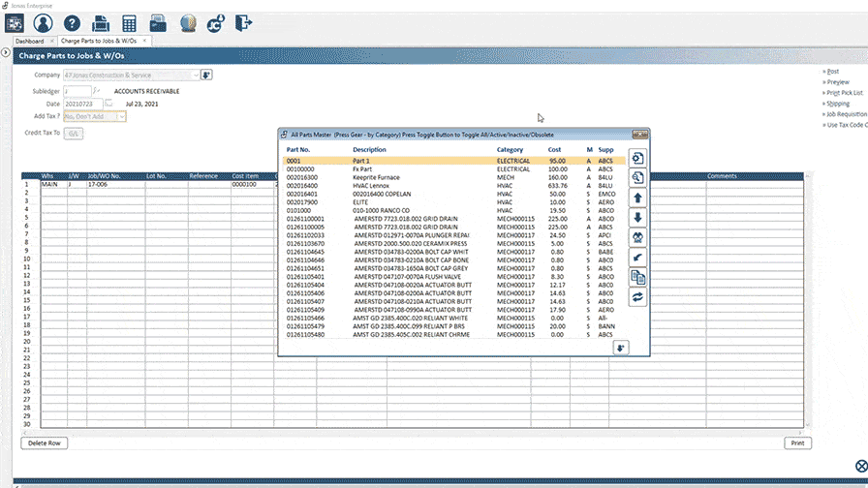
Task: Click the toggle refresh arrows icon
Action: (637, 297)
